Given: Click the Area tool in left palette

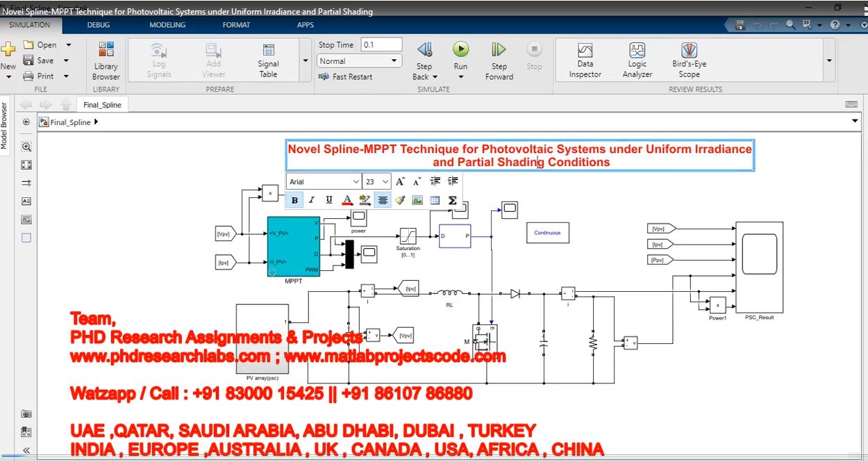Looking at the screenshot, I should pyautogui.click(x=26, y=238).
